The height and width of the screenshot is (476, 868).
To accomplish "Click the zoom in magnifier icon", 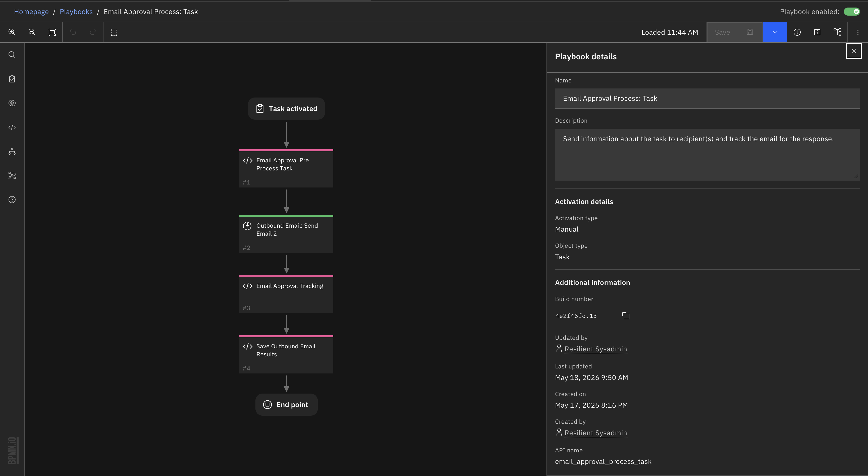I will 12,32.
